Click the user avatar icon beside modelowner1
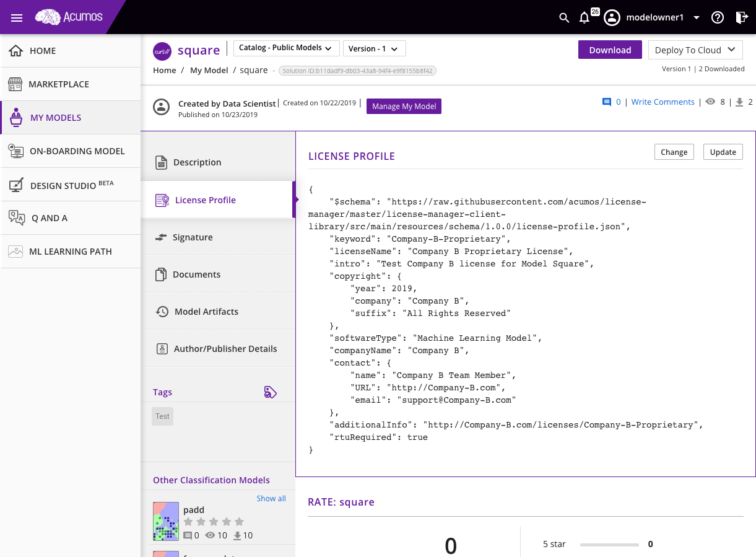This screenshot has width=756, height=557. click(612, 17)
